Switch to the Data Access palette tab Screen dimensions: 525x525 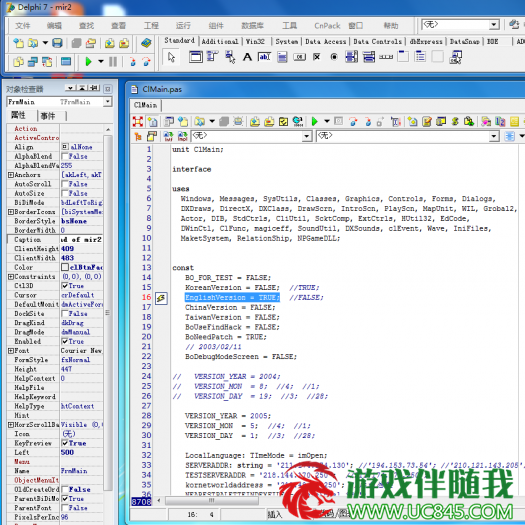[x=325, y=41]
